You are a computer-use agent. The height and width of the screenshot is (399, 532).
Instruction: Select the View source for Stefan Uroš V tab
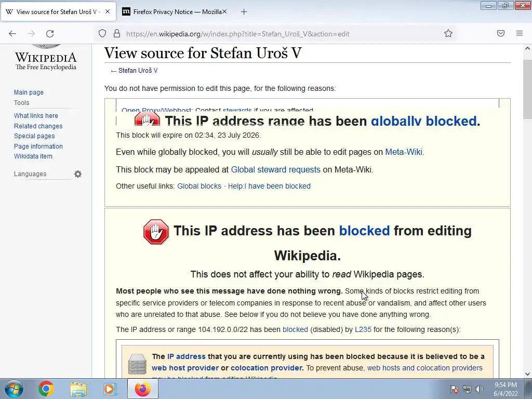click(58, 12)
